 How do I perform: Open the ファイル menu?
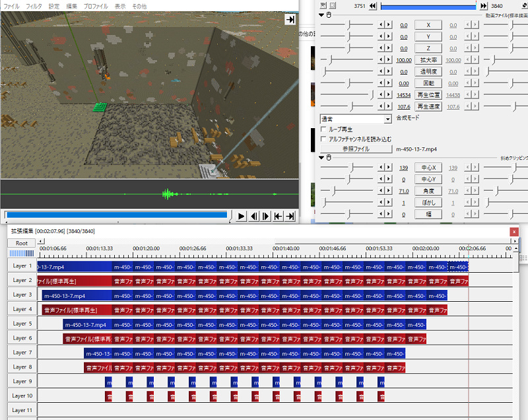click(11, 6)
